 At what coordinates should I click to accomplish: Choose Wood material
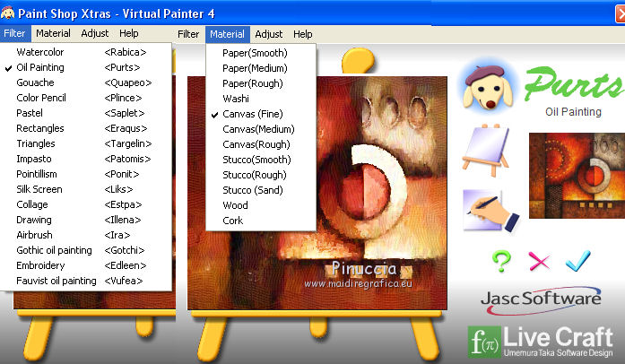pos(261,205)
